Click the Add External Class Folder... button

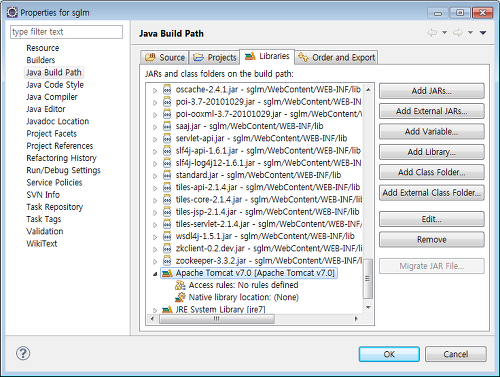432,193
